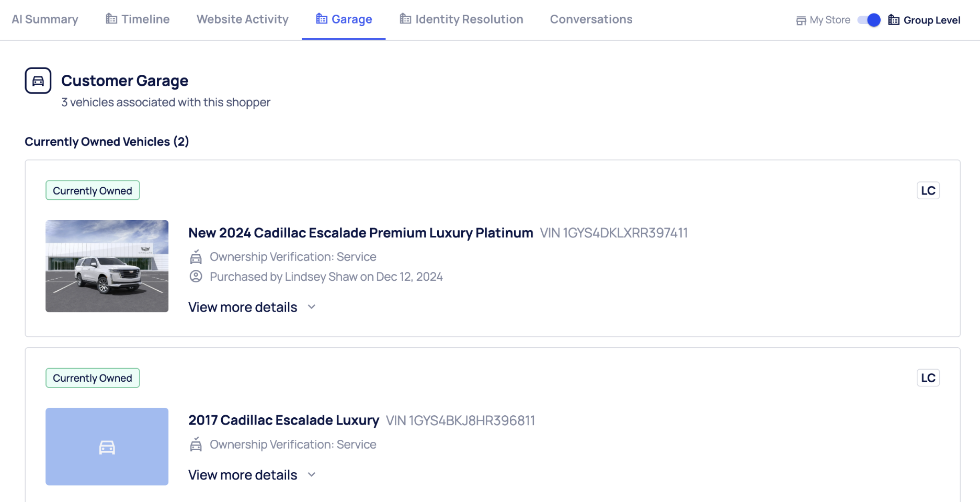Open the white Escalade vehicle photo
This screenshot has height=502, width=980.
[107, 266]
